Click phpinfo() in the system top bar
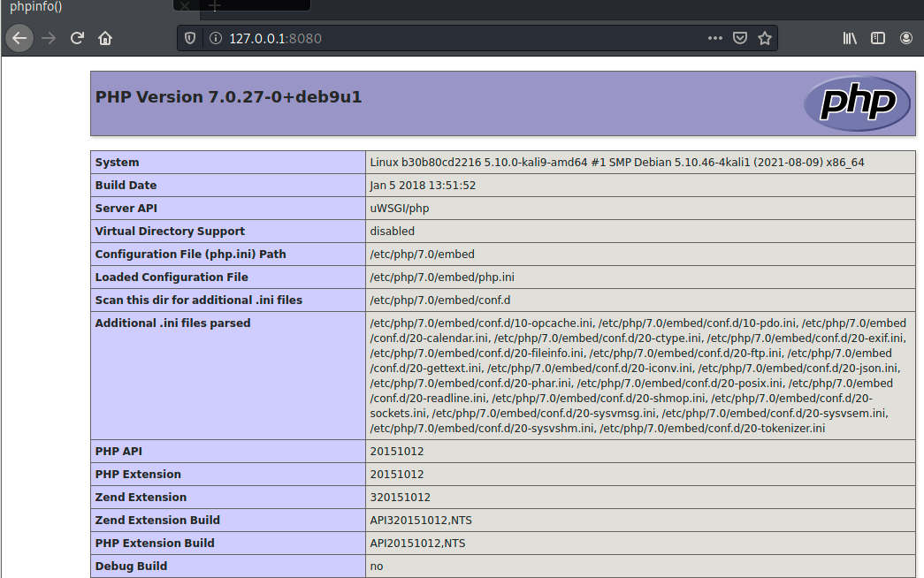Viewport: 924px width, 578px height. [35, 7]
